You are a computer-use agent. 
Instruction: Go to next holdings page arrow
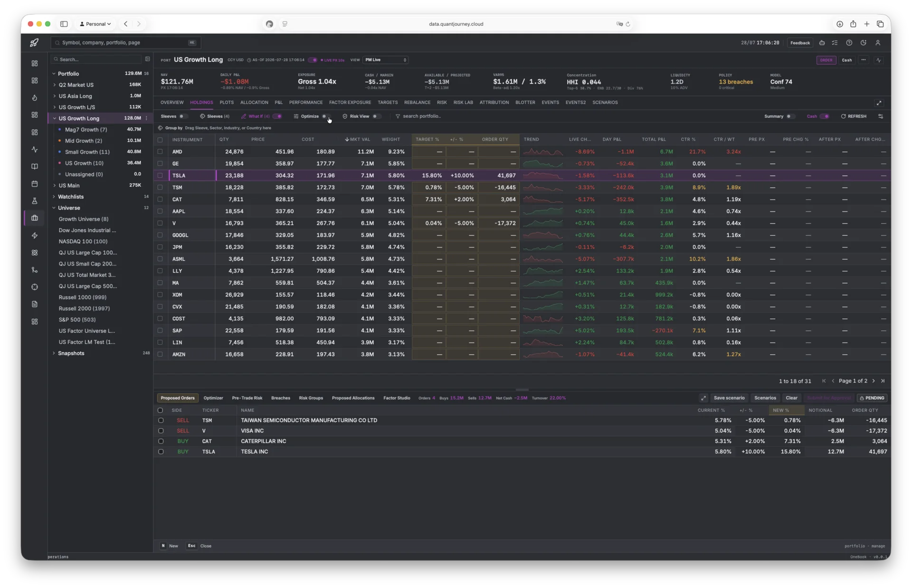click(874, 381)
